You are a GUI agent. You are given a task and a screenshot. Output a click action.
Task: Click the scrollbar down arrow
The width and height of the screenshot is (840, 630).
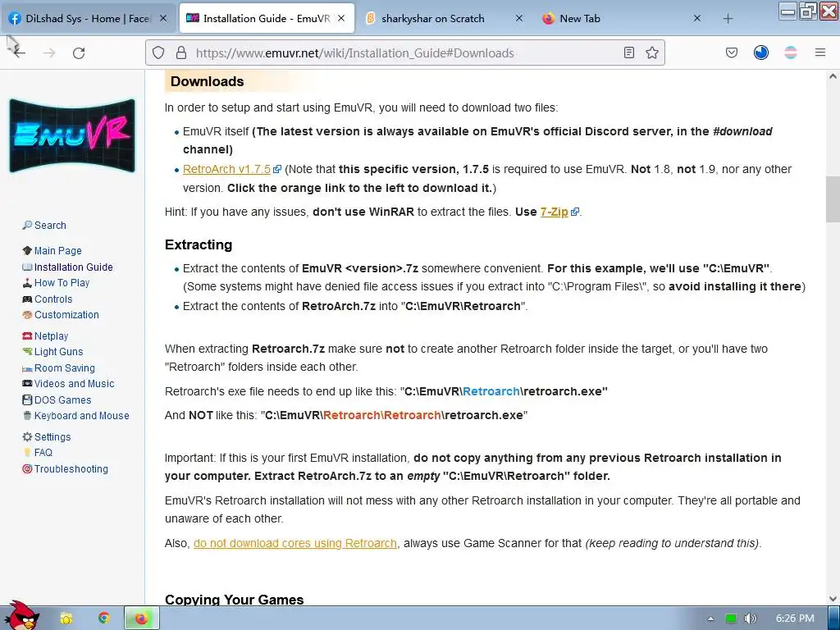click(833, 598)
